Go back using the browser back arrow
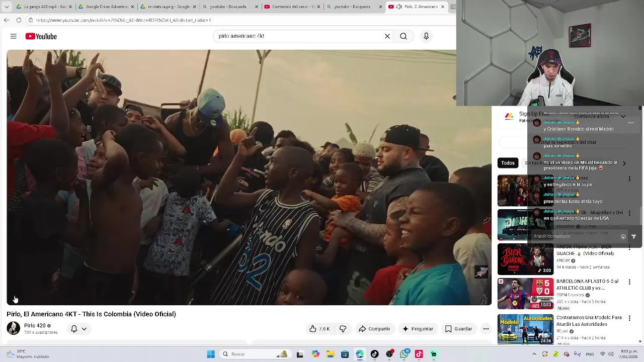The image size is (644, 362). click(x=7, y=20)
